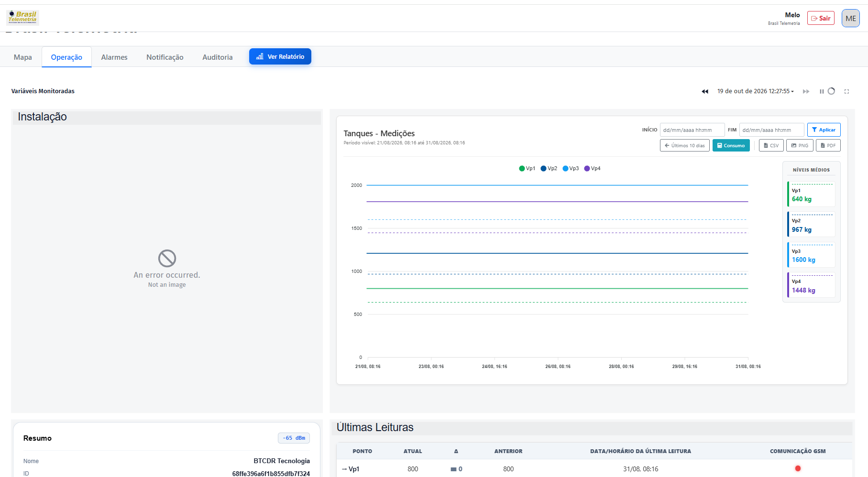The image size is (868, 477).
Task: Click the ID value 68ffe396a6f1b855dfb7f324
Action: click(x=271, y=474)
